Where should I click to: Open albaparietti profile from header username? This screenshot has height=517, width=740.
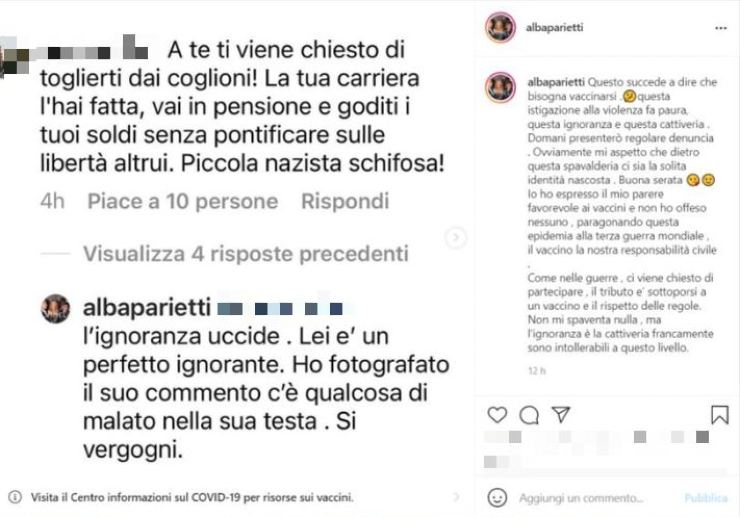pyautogui.click(x=555, y=27)
